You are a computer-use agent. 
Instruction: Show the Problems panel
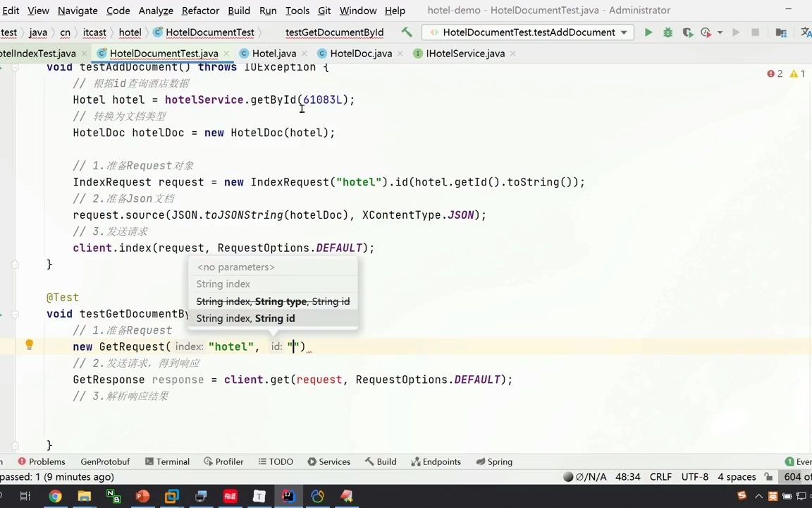pos(47,461)
